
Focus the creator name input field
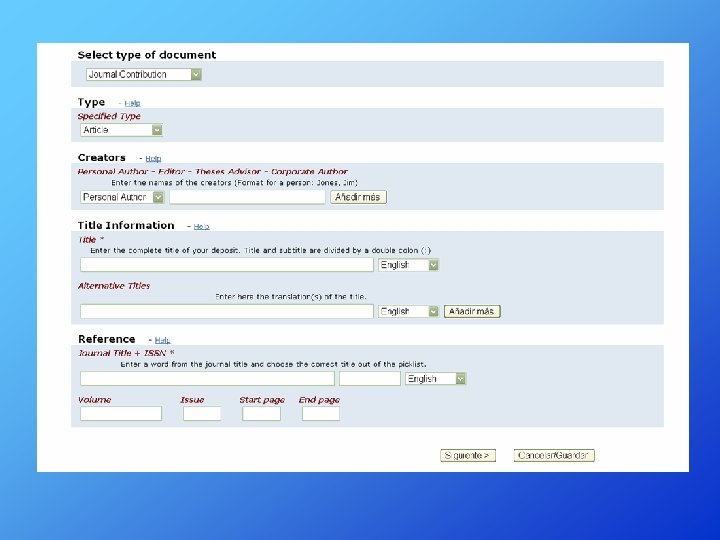pyautogui.click(x=248, y=197)
